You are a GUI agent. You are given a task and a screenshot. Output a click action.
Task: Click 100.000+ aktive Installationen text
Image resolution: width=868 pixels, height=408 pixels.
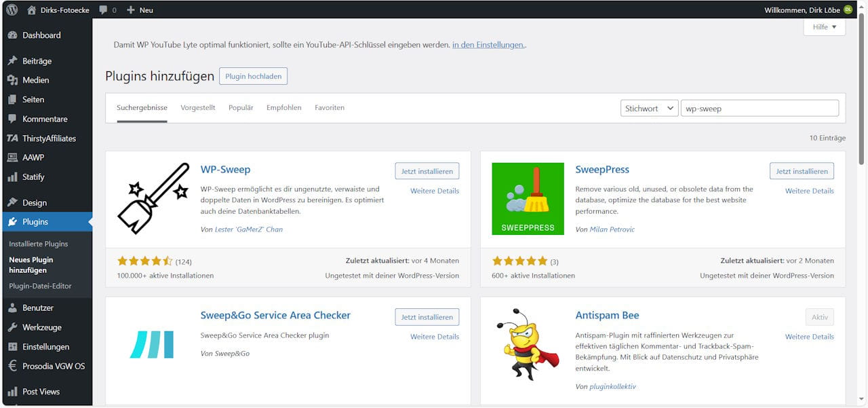(x=165, y=276)
